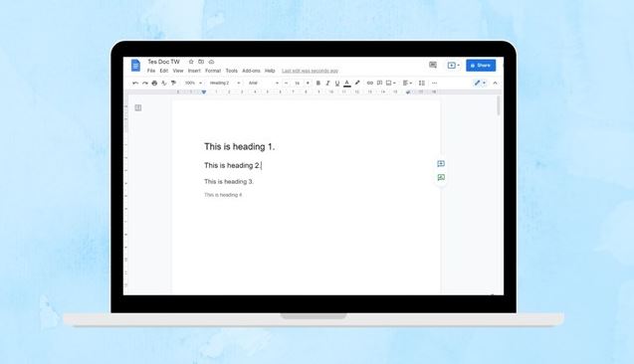Image resolution: width=634 pixels, height=364 pixels.
Task: Open the Heading 2 styles dropdown
Action: pos(224,83)
